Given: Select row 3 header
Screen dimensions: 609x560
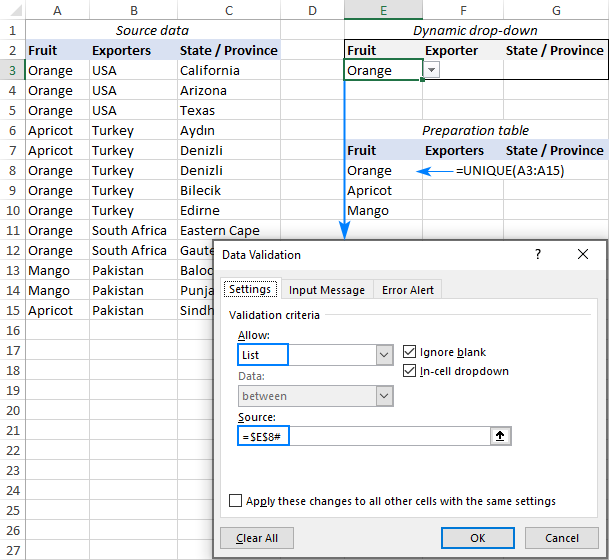Looking at the screenshot, I should [12, 70].
